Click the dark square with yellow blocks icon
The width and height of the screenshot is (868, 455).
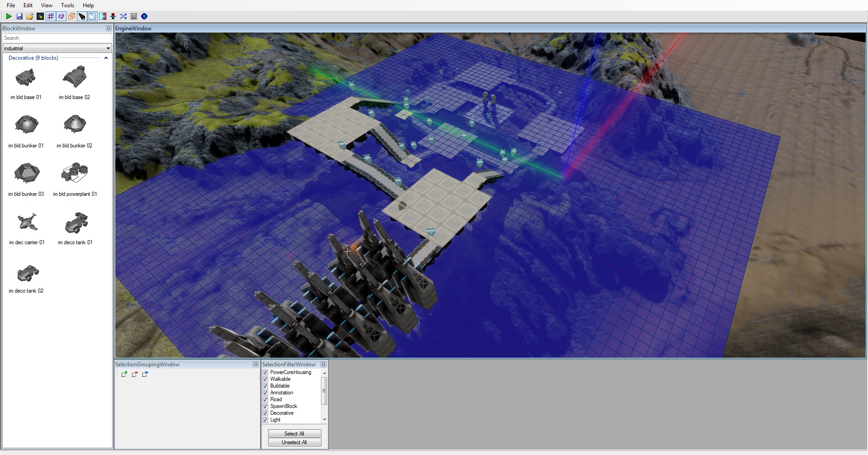pyautogui.click(x=40, y=16)
